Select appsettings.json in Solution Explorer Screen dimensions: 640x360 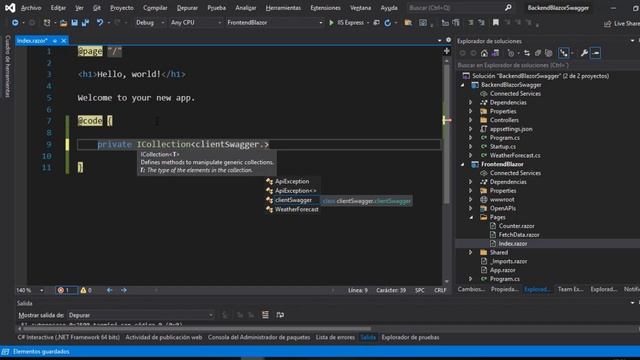point(511,129)
